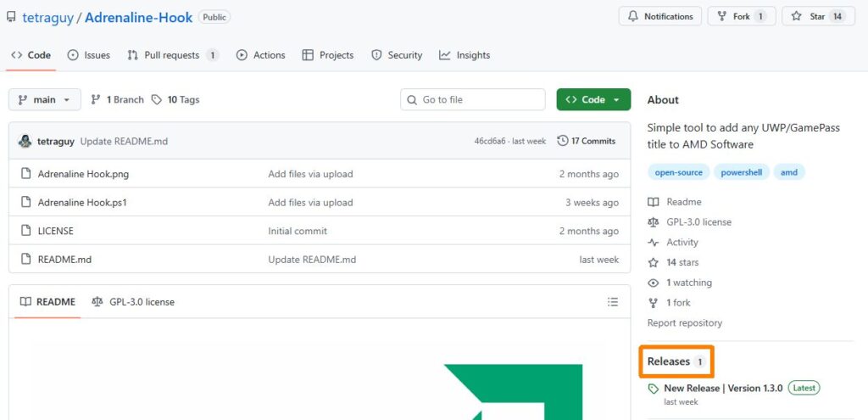This screenshot has height=420, width=868.
Task: Open commit hash 46cd6a6
Action: click(x=490, y=142)
